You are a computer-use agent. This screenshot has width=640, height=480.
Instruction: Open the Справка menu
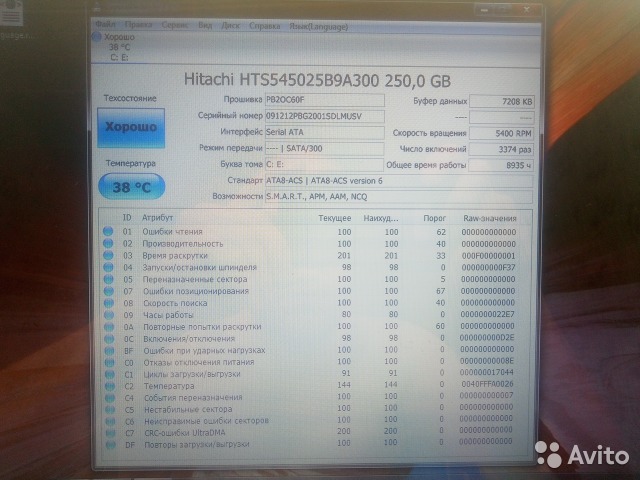click(x=264, y=26)
